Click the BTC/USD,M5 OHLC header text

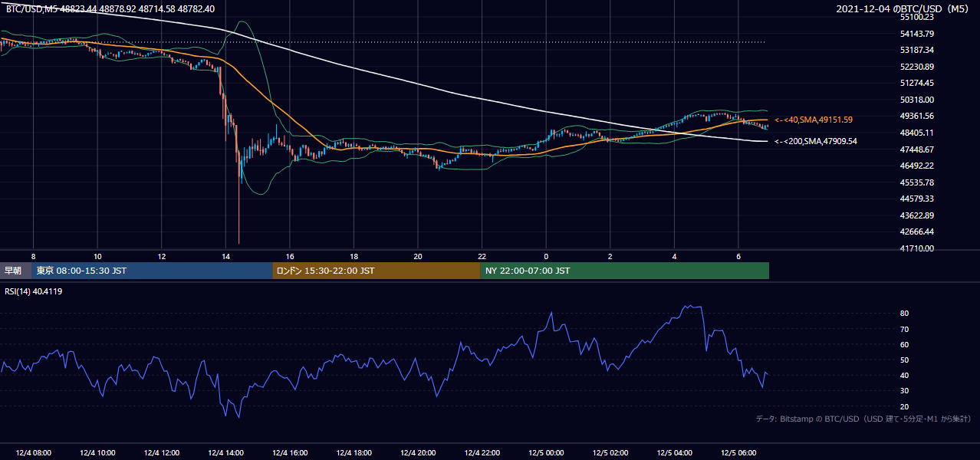click(110, 9)
